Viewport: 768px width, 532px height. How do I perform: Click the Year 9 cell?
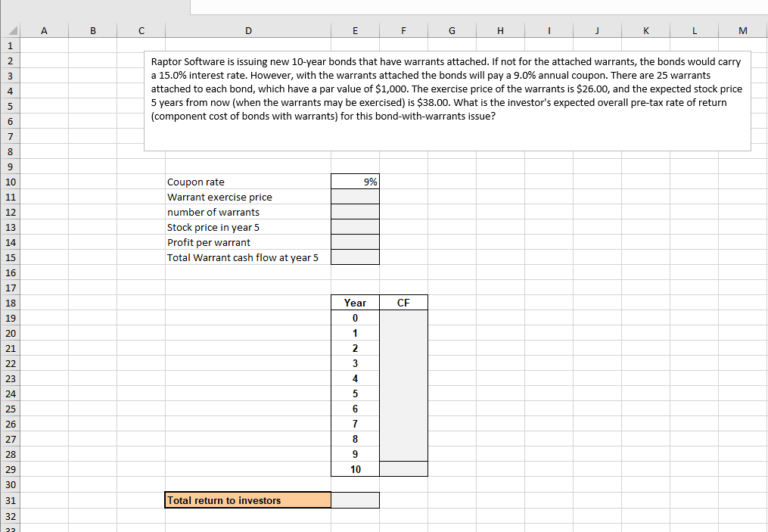pyautogui.click(x=355, y=454)
